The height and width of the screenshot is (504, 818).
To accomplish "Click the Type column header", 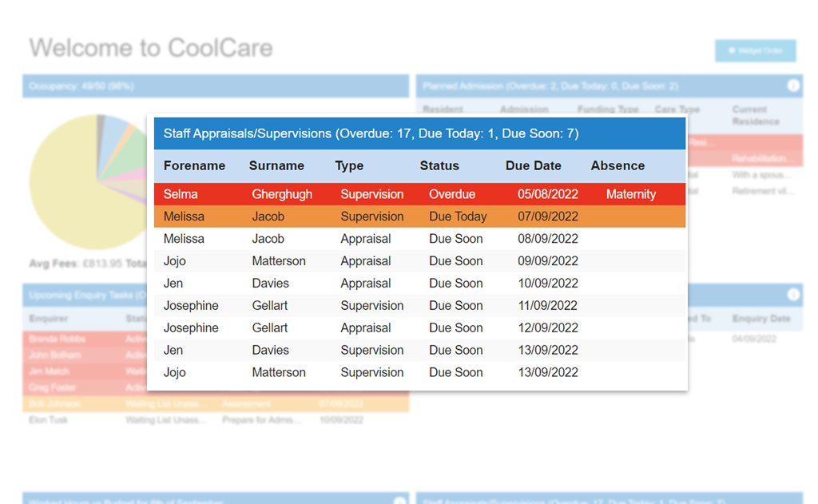I will [x=349, y=166].
